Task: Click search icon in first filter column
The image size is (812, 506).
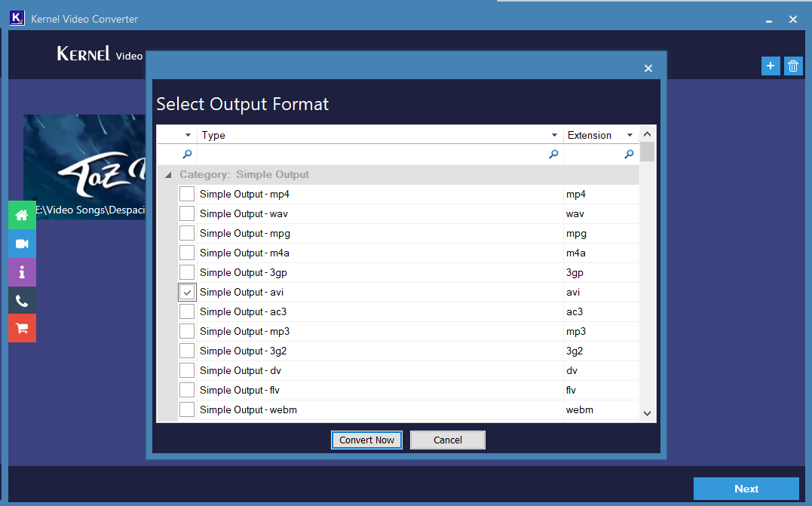Action: point(188,154)
